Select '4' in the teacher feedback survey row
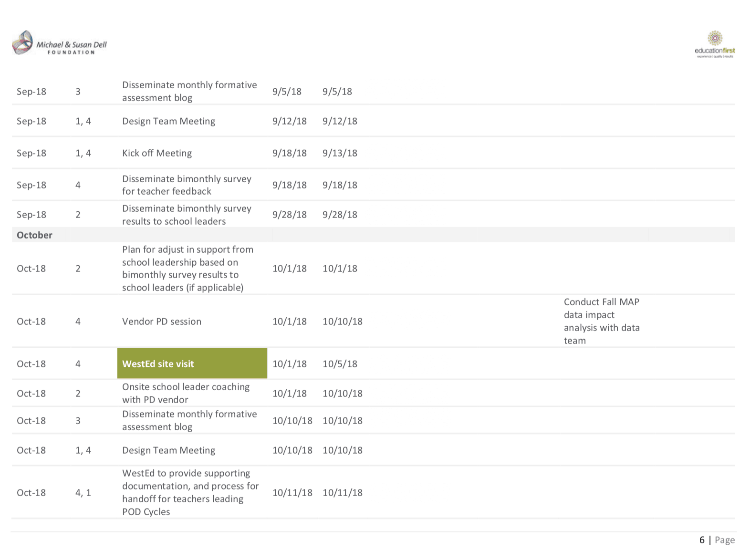Image resolution: width=750 pixels, height=560 pixels. click(x=78, y=185)
